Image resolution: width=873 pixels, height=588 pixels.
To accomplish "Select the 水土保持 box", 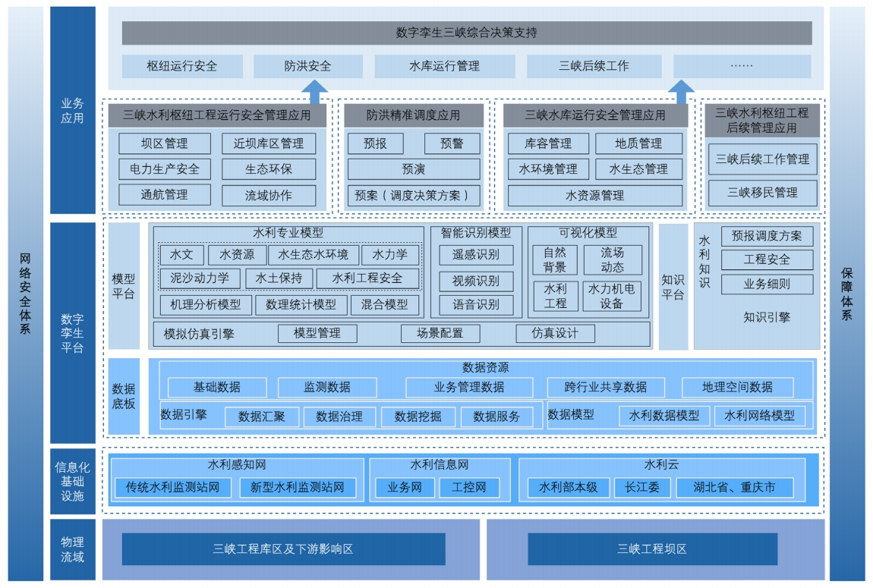I will coord(279,278).
